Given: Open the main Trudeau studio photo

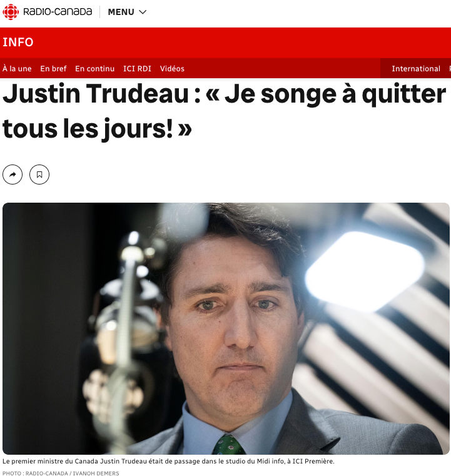Looking at the screenshot, I should coord(226,328).
